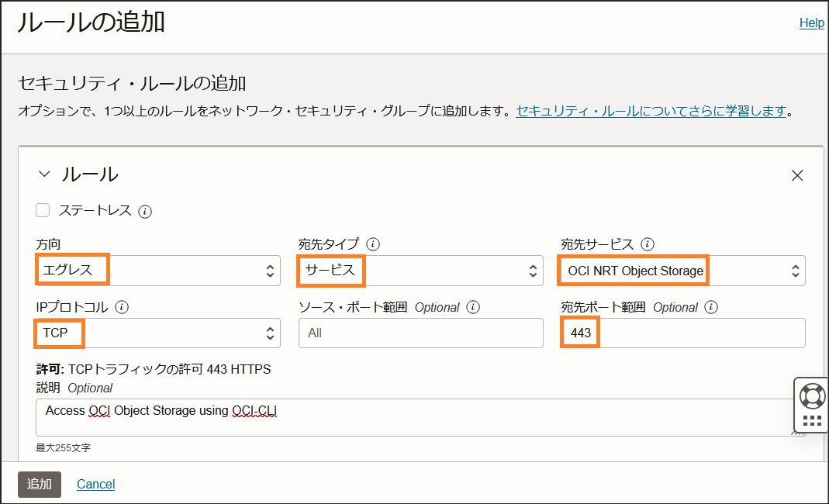The image size is (829, 504).
Task: Show info for ソース・ポート範囲 field
Action: (x=473, y=307)
